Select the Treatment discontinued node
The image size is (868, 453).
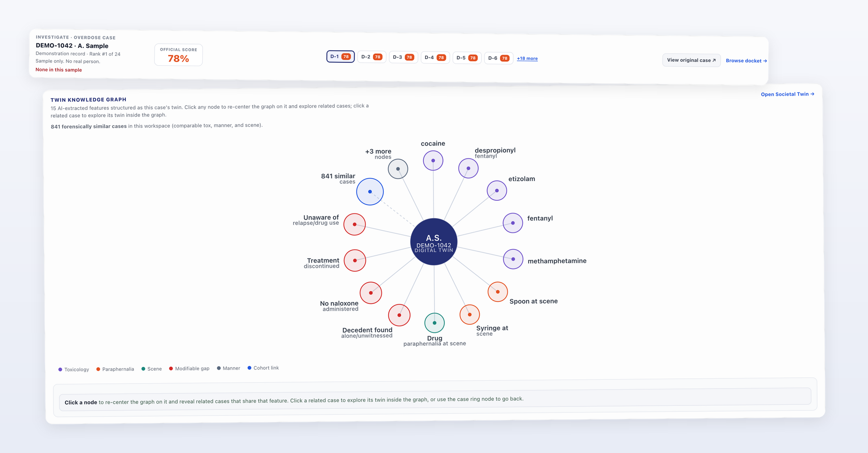[x=355, y=261]
